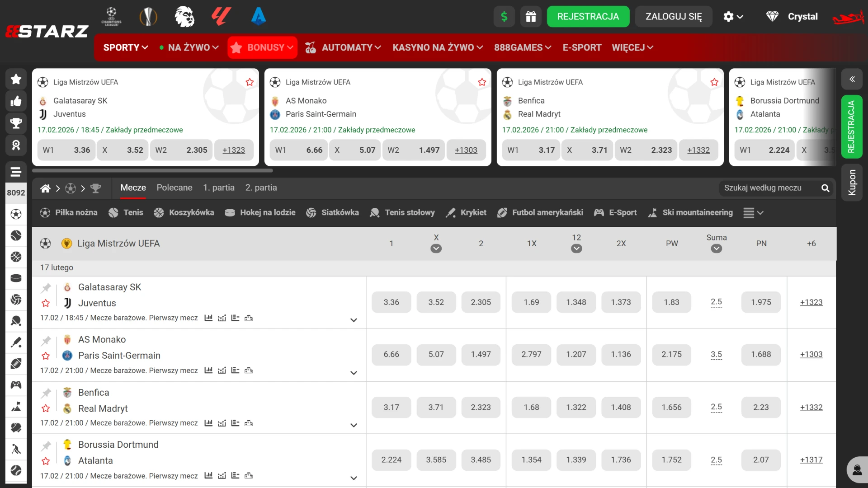The width and height of the screenshot is (868, 488).
Task: Open live chat support icon
Action: 857,470
